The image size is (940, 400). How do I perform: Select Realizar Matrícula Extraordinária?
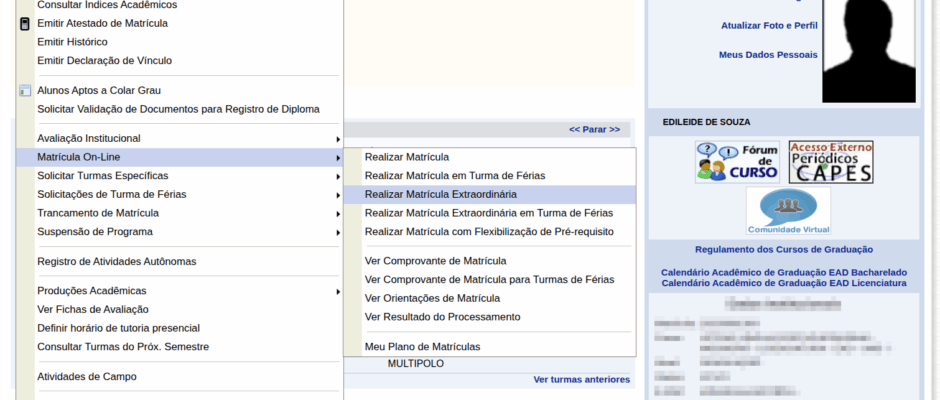tap(441, 194)
